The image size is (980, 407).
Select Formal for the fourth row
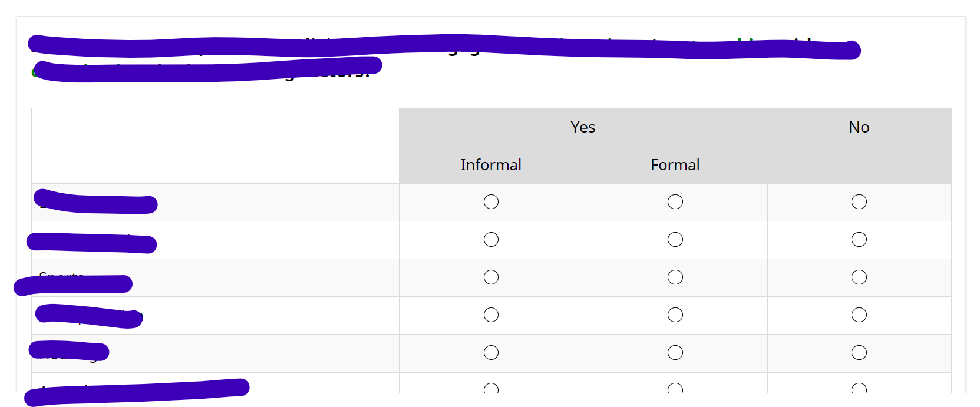tap(675, 315)
